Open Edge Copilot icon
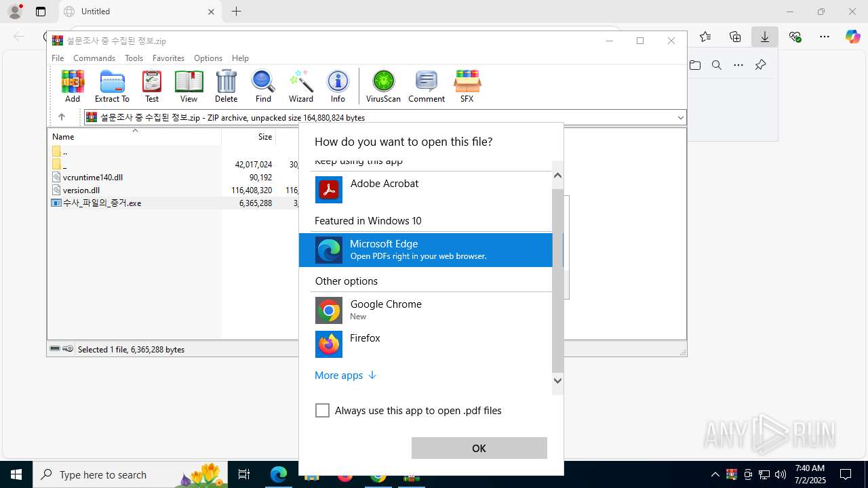Image resolution: width=868 pixels, height=488 pixels. [852, 37]
